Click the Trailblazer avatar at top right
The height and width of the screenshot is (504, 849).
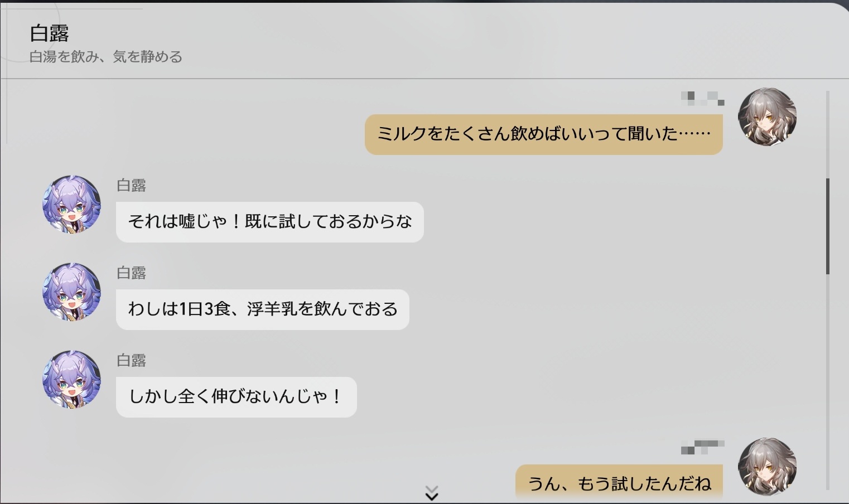click(x=767, y=117)
